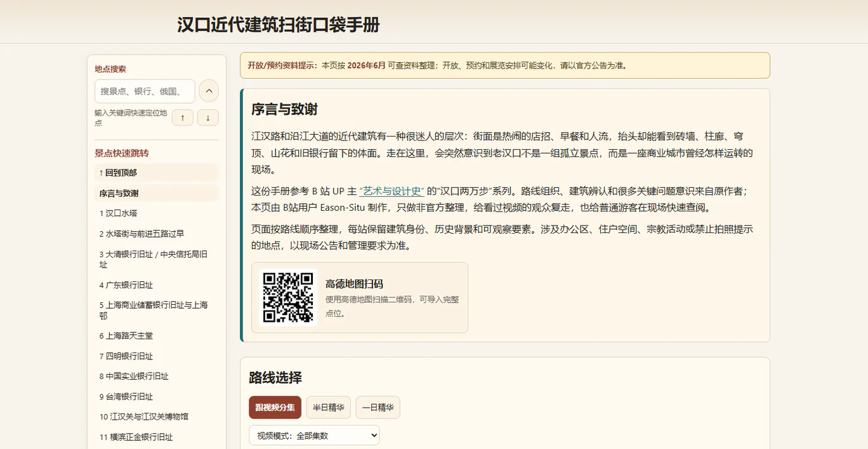Jump to 9 台湾银行旧址
The height and width of the screenshot is (449, 868).
157,396
